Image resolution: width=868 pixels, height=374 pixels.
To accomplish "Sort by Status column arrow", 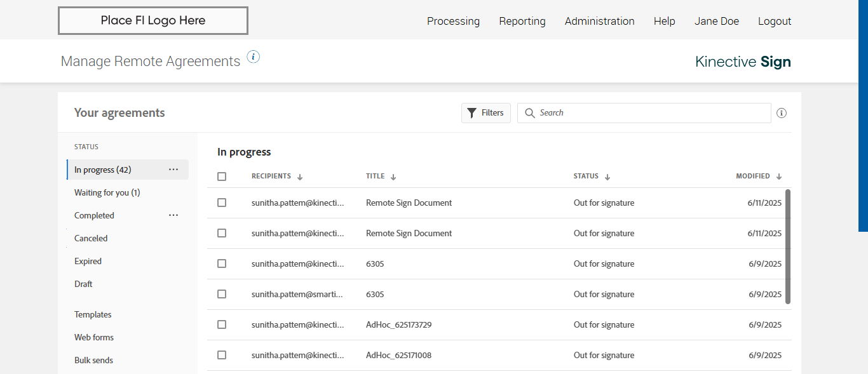I will tap(607, 177).
